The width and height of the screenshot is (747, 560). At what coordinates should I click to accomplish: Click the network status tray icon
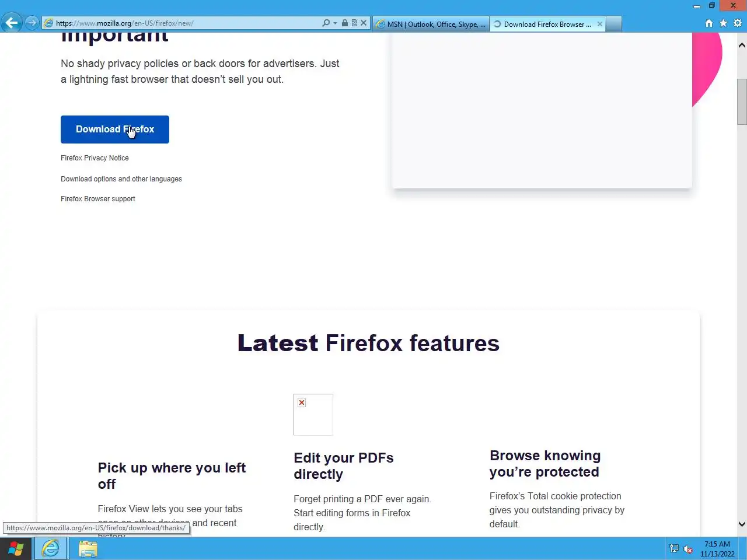[674, 549]
